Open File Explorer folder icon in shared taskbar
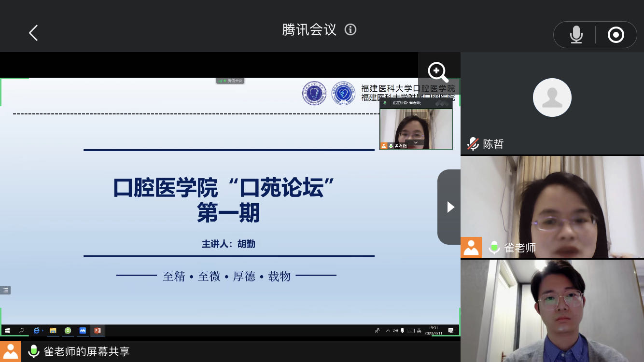Screen dimensions: 644x362 pyautogui.click(x=53, y=331)
